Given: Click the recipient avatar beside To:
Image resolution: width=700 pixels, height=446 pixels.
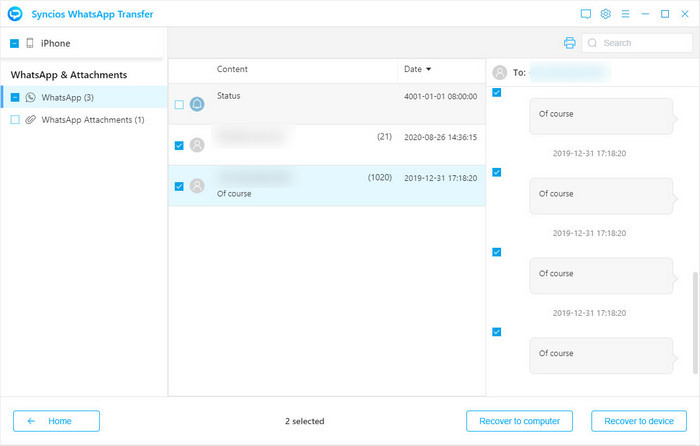Looking at the screenshot, I should [x=500, y=72].
